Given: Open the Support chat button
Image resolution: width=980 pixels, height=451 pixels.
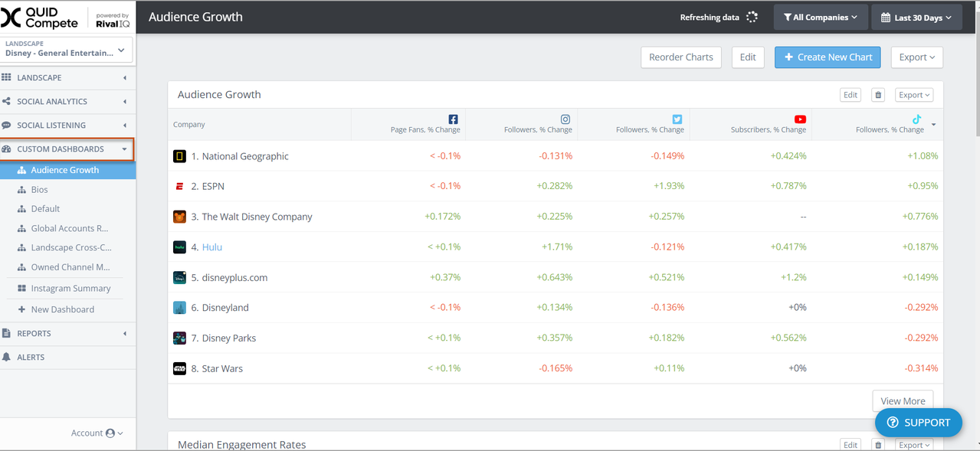Looking at the screenshot, I should pyautogui.click(x=918, y=423).
